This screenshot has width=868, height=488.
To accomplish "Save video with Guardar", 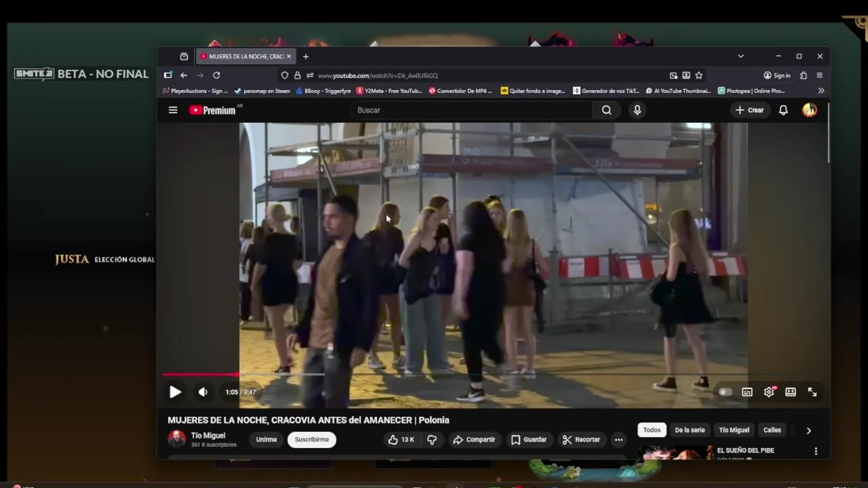I will [x=529, y=440].
